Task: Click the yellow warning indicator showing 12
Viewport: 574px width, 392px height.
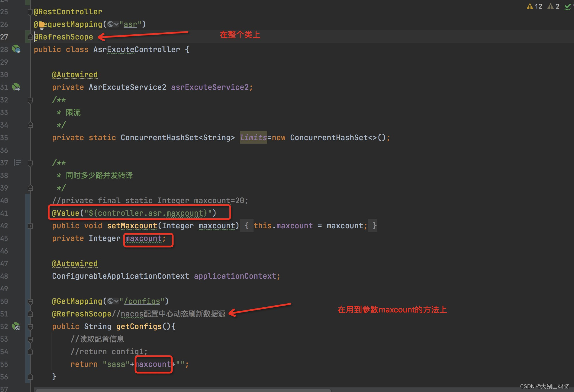Action: click(x=534, y=6)
